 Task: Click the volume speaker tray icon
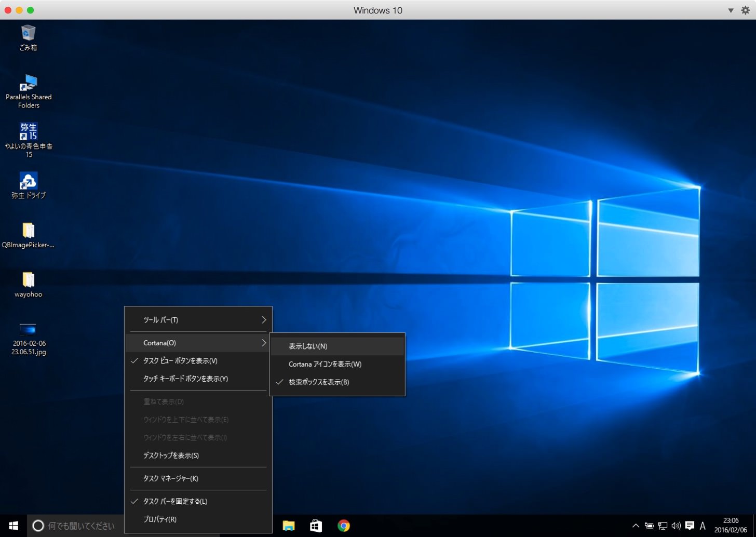[x=676, y=526]
